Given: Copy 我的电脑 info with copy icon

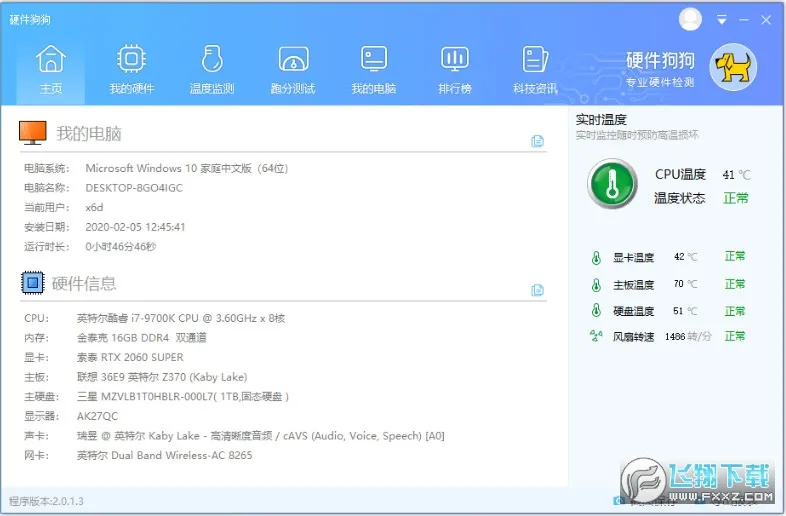Looking at the screenshot, I should 537,141.
